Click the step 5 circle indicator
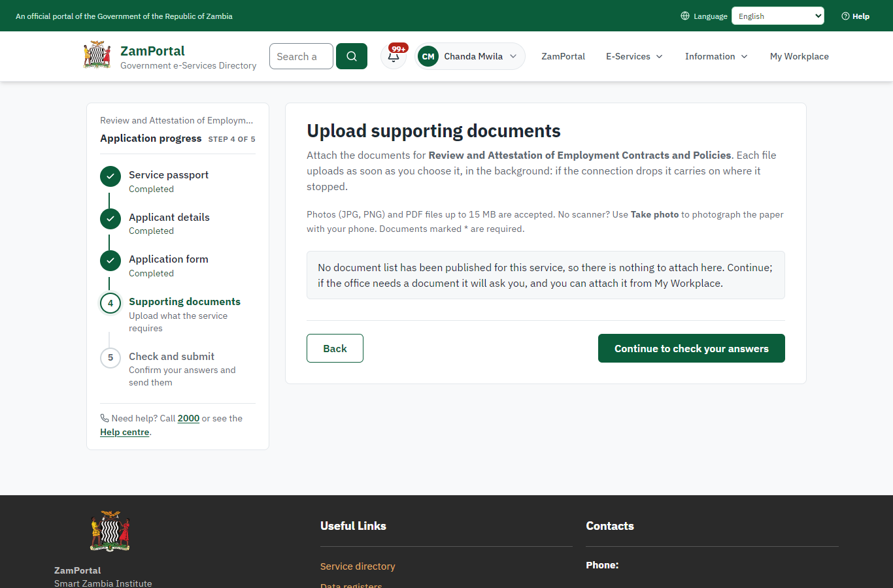893x588 pixels. tap(110, 357)
